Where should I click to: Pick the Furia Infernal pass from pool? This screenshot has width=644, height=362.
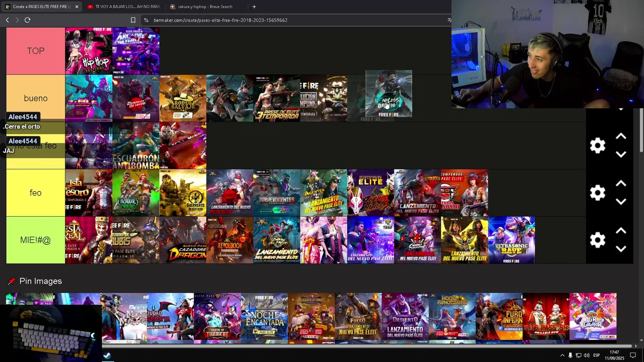pos(499,317)
